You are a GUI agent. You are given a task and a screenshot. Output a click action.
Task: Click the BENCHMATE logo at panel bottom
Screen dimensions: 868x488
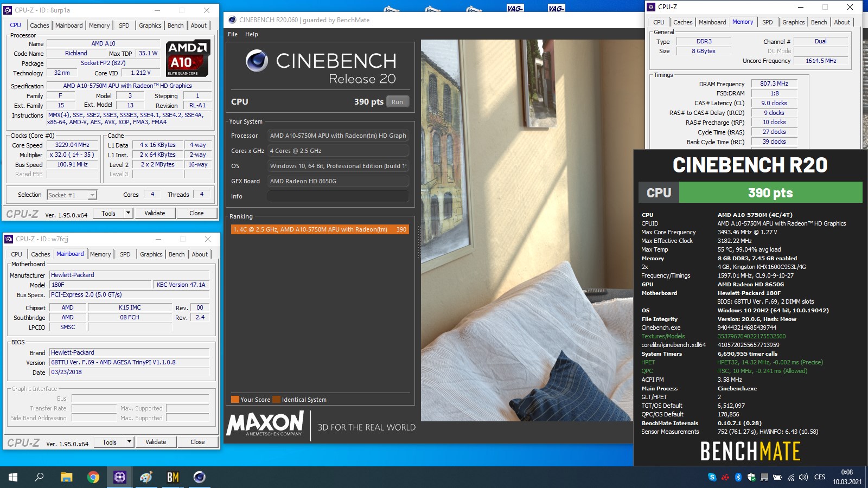point(750,451)
